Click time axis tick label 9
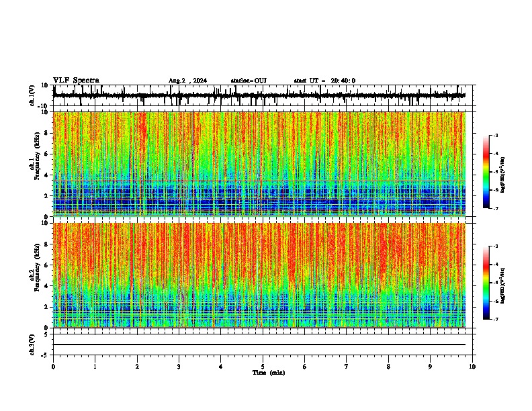This screenshot has height=411, width=532. [x=430, y=367]
